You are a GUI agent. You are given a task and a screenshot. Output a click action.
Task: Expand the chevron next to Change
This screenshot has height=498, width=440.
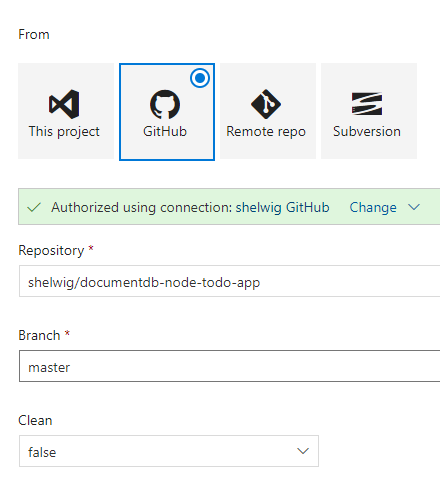(x=414, y=207)
